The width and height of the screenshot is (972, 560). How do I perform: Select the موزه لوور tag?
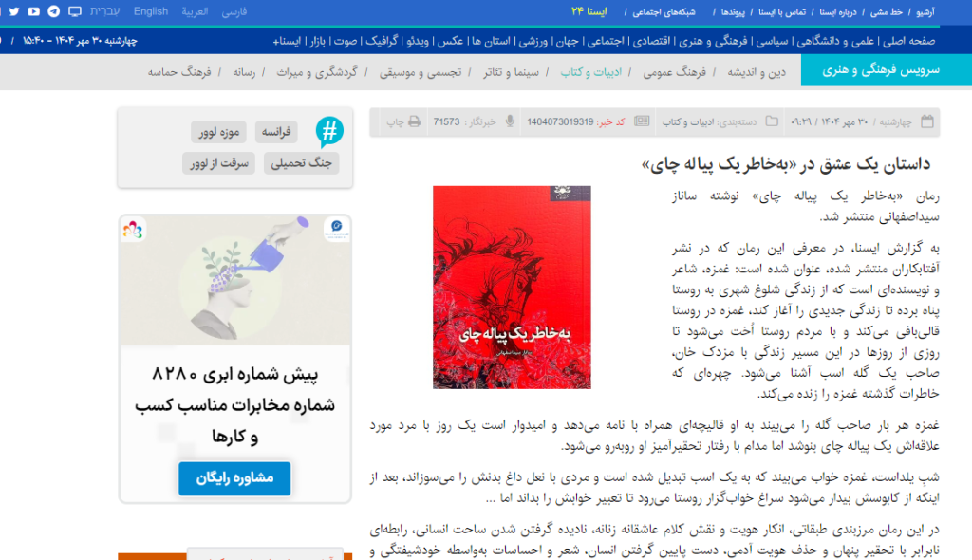tap(219, 132)
